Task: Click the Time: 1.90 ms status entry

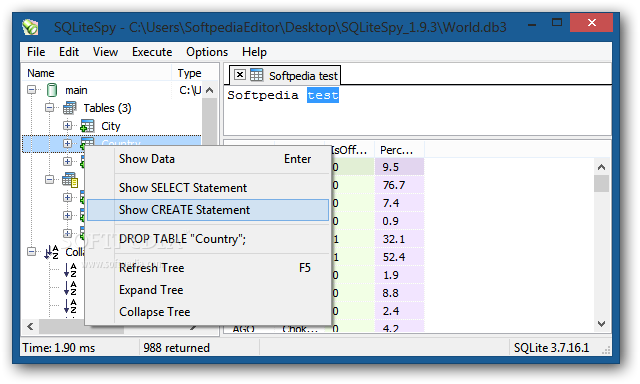Action: 59,348
